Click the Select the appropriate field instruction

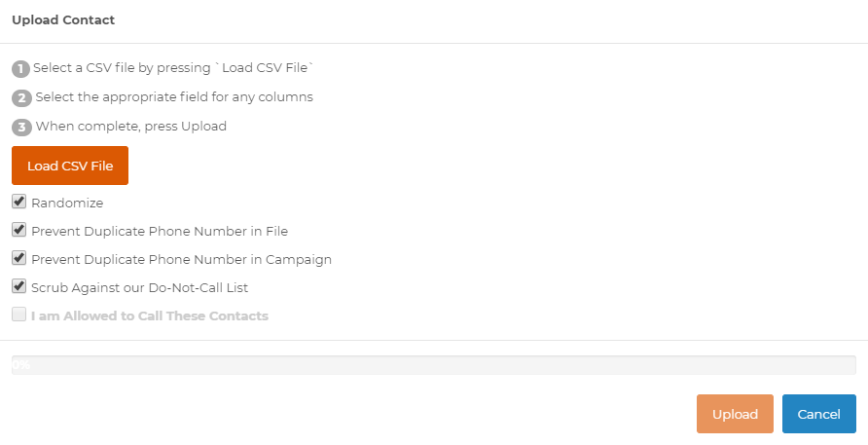174,97
